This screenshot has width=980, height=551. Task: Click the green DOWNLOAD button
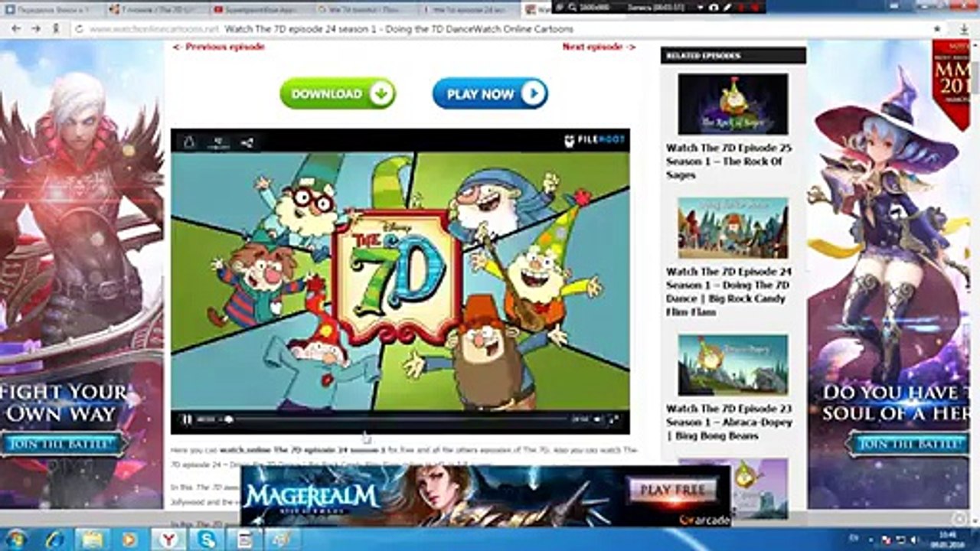[338, 93]
